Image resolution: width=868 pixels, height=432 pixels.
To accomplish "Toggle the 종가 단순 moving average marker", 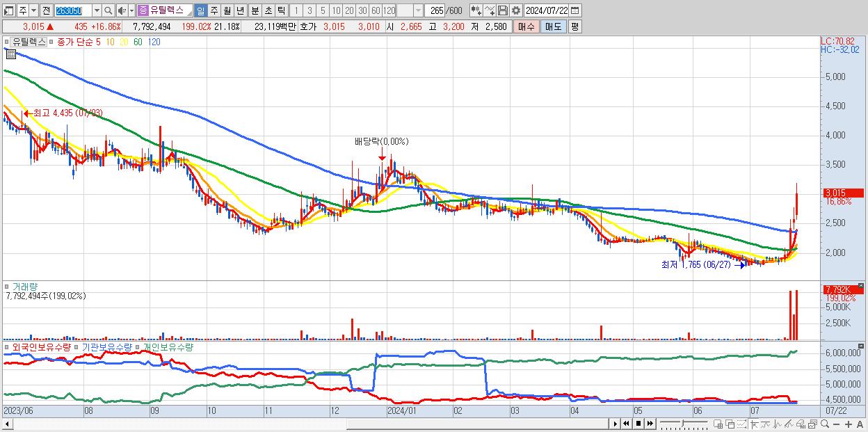I will 52,42.
